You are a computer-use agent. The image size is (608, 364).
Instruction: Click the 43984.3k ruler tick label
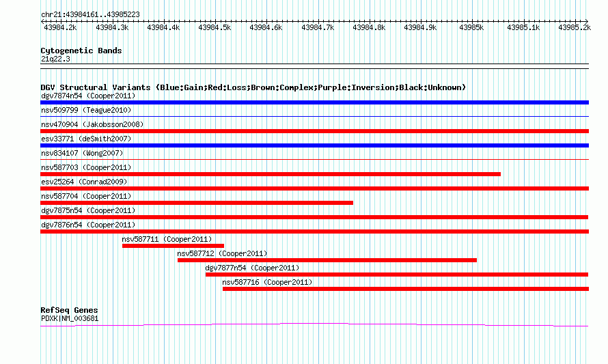coord(112,27)
